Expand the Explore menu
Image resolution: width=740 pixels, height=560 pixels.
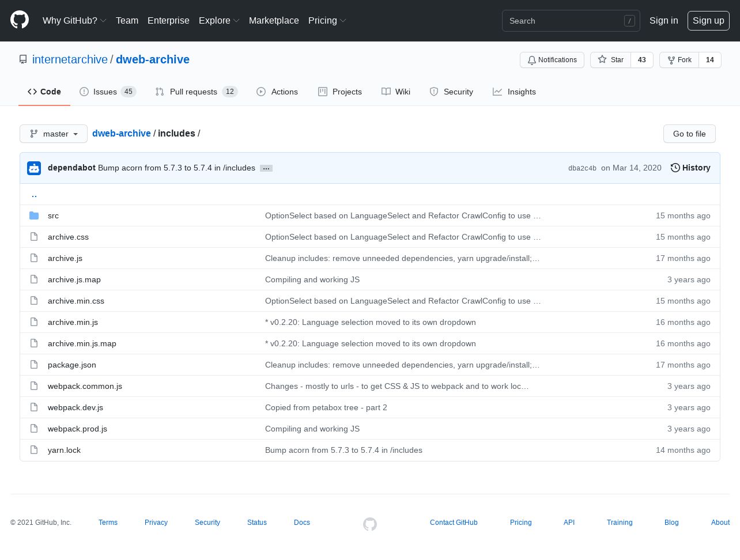[x=219, y=20]
